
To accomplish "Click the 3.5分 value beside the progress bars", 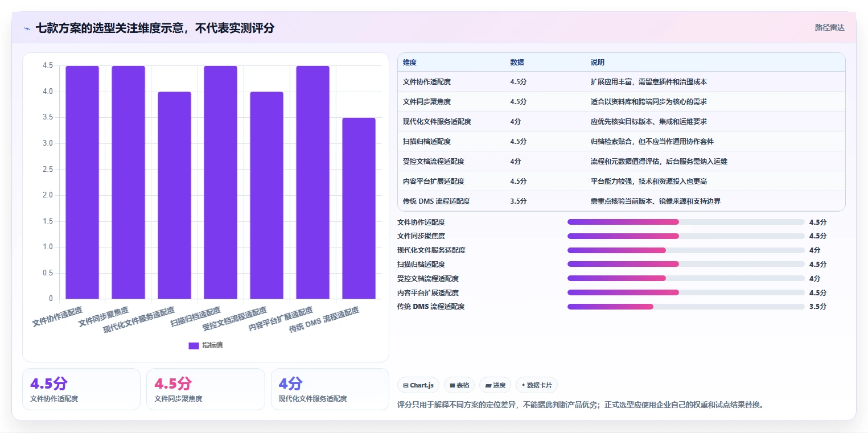I will coord(817,307).
